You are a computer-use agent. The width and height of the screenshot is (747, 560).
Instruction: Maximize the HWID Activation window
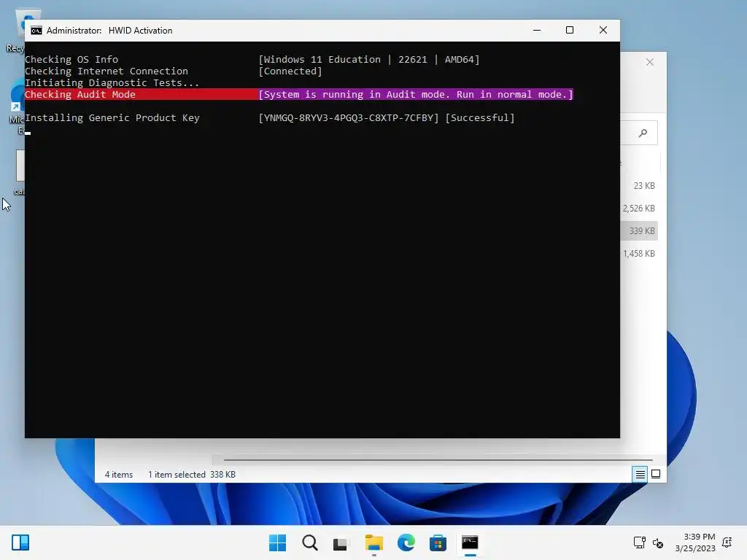(569, 31)
